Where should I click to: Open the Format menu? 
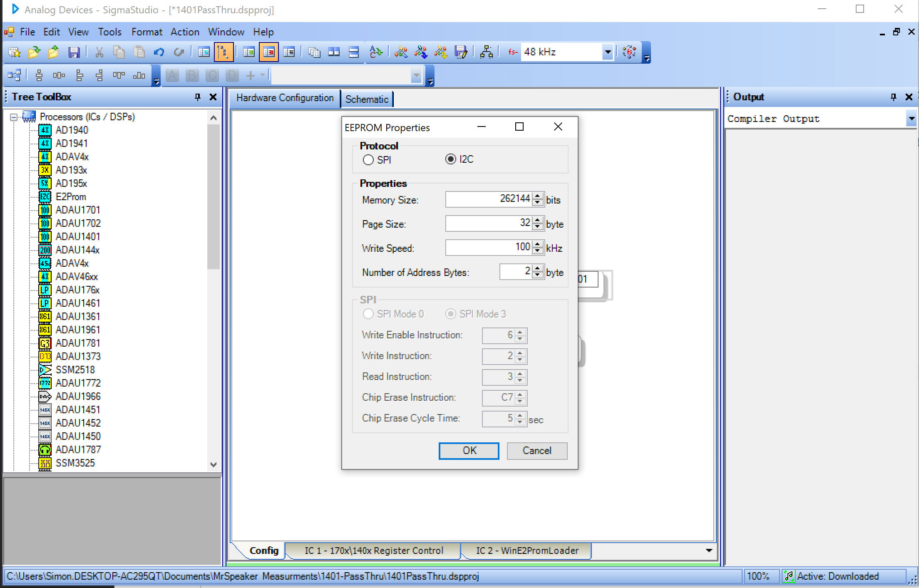tap(147, 32)
